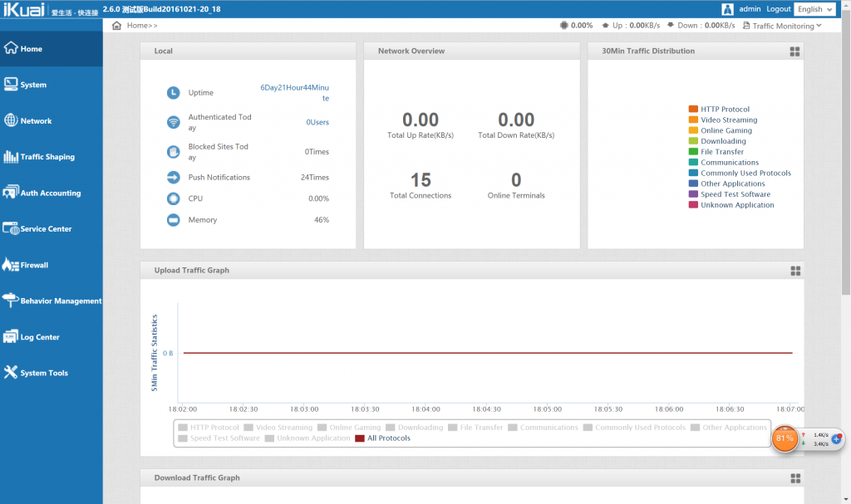Click the CPU chip icon in top bar
Image resolution: width=851 pixels, height=504 pixels.
[x=564, y=26]
